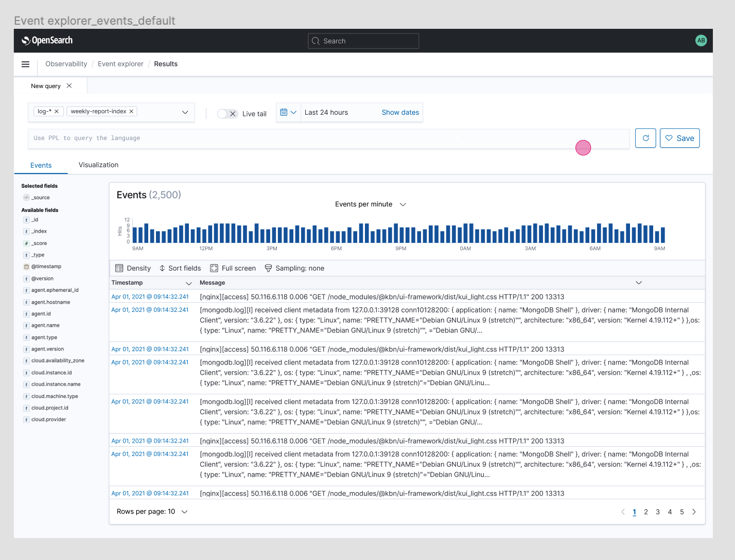Click the number-type icon beside _score
Viewport: 735px width, 560px height.
(26, 243)
